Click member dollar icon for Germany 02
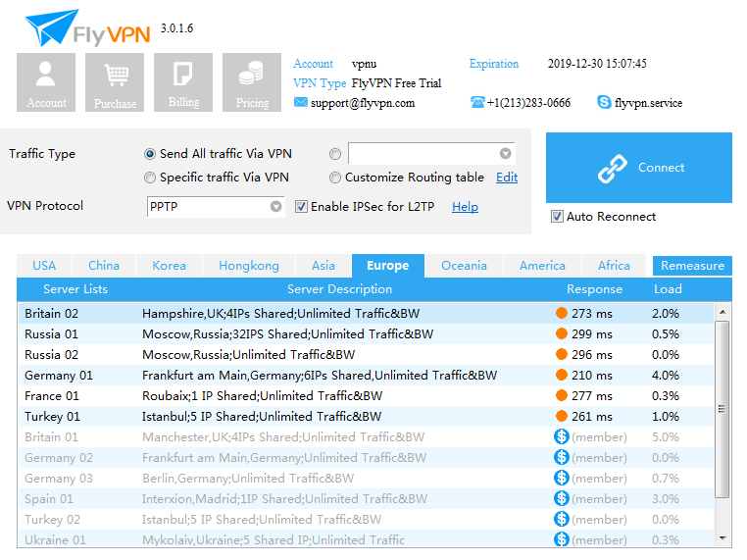This screenshot has height=560, width=747. (x=562, y=458)
